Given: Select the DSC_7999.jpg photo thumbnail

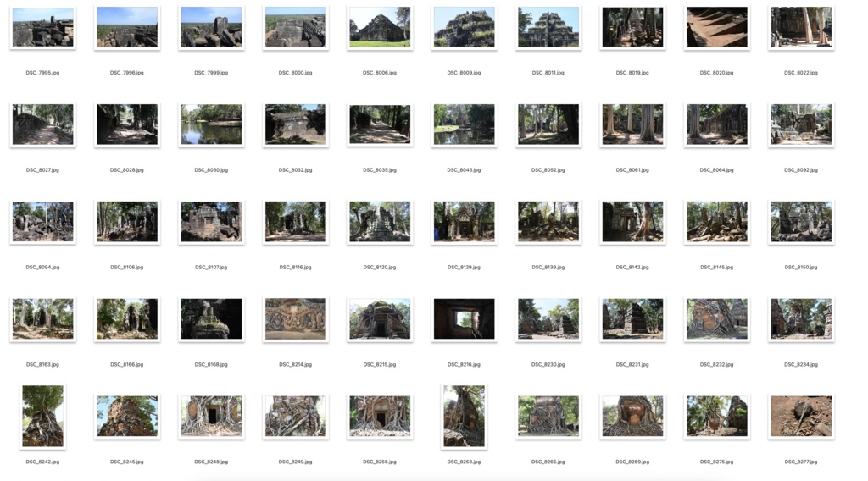Looking at the screenshot, I should point(211,27).
